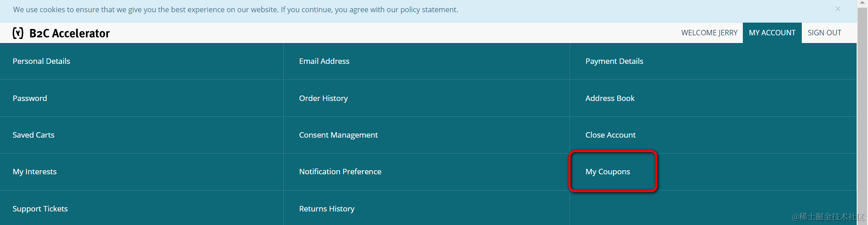
Task: View Order History
Action: [323, 98]
